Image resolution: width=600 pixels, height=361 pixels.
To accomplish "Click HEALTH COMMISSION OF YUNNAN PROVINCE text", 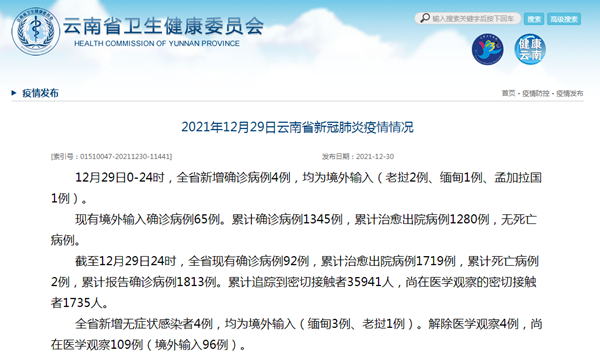I will (157, 44).
